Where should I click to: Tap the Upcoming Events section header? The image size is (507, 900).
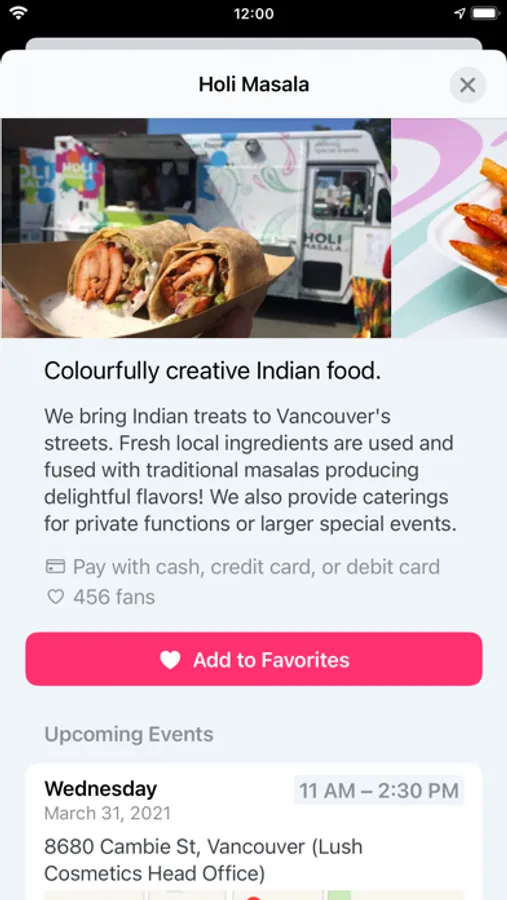[x=129, y=734]
